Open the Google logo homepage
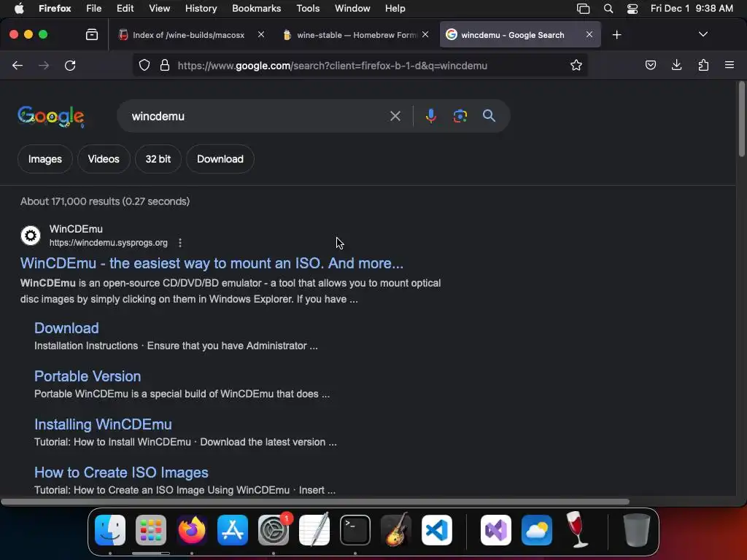Image resolution: width=747 pixels, height=560 pixels. pyautogui.click(x=51, y=117)
